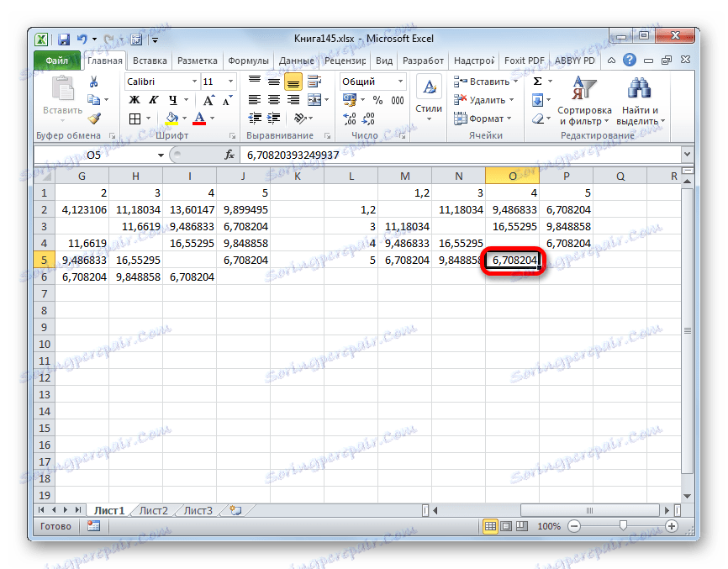Align text to middle of cell
Viewport: 728px width, 569px height.
(274, 82)
